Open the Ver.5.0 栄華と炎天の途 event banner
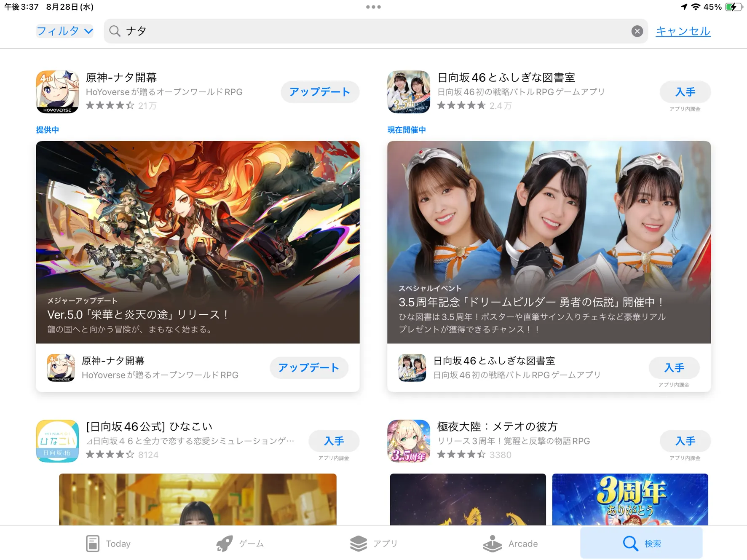Image resolution: width=747 pixels, height=560 pixels. pos(198,242)
